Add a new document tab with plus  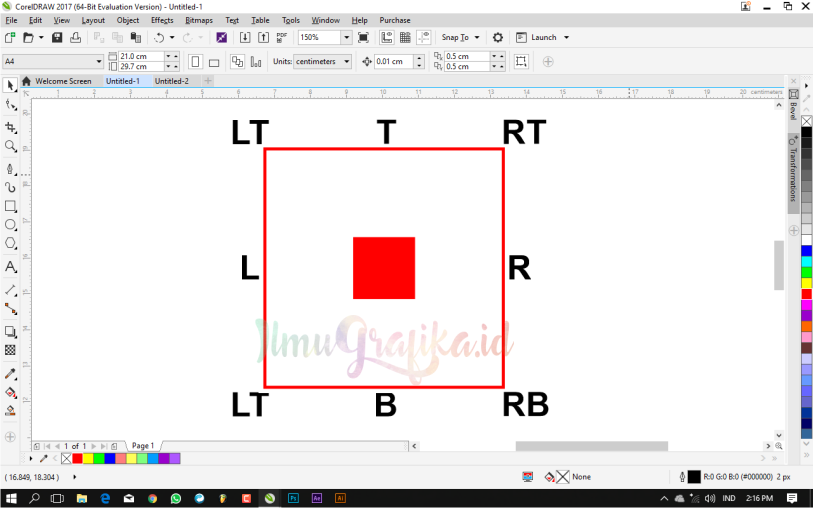pos(208,81)
